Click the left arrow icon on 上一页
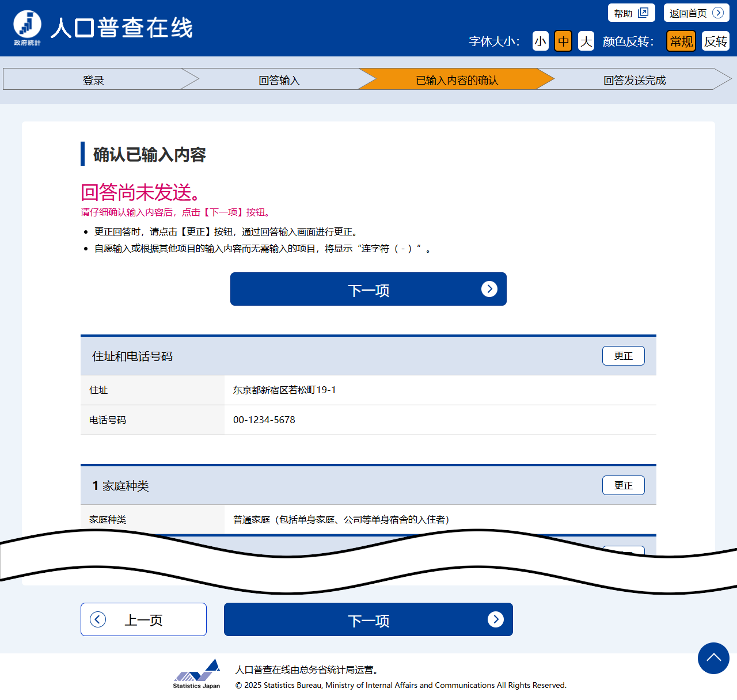737x700 pixels. click(x=98, y=619)
